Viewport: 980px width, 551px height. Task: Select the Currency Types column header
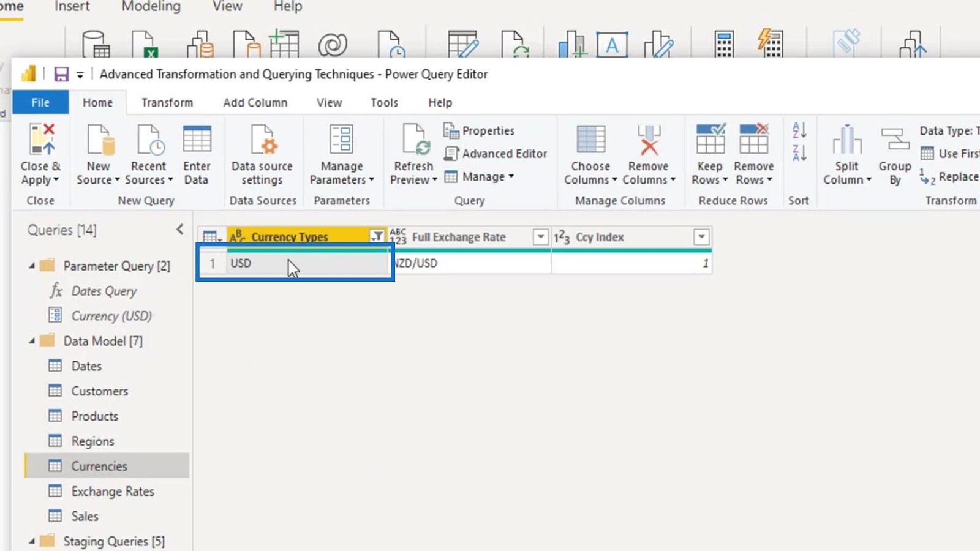pyautogui.click(x=290, y=237)
